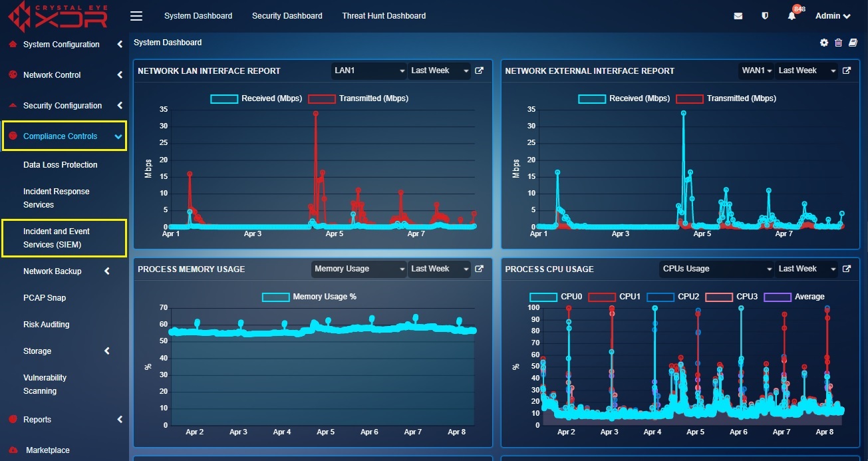Open Last Week dropdown in CPU Usage panel
This screenshot has height=461, width=868.
point(806,269)
